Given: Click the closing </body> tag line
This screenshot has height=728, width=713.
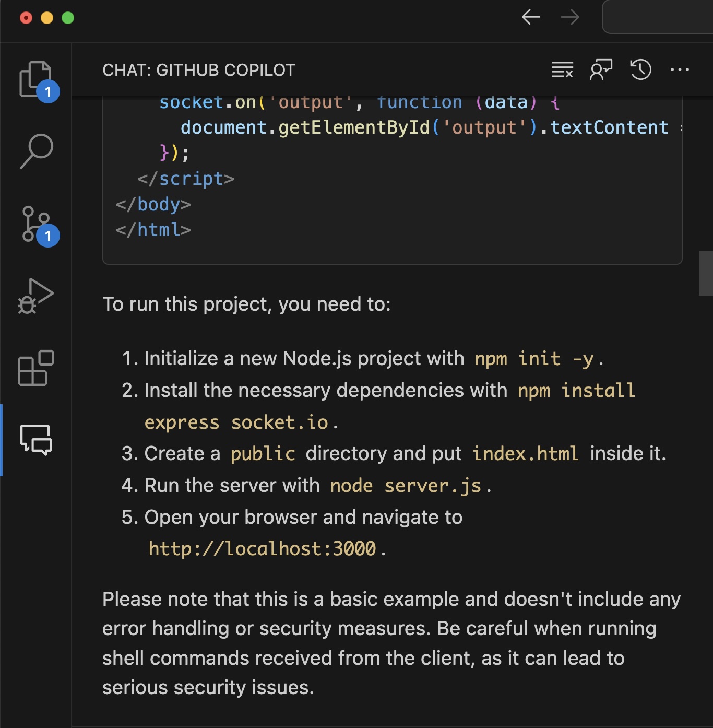Looking at the screenshot, I should coord(153,204).
